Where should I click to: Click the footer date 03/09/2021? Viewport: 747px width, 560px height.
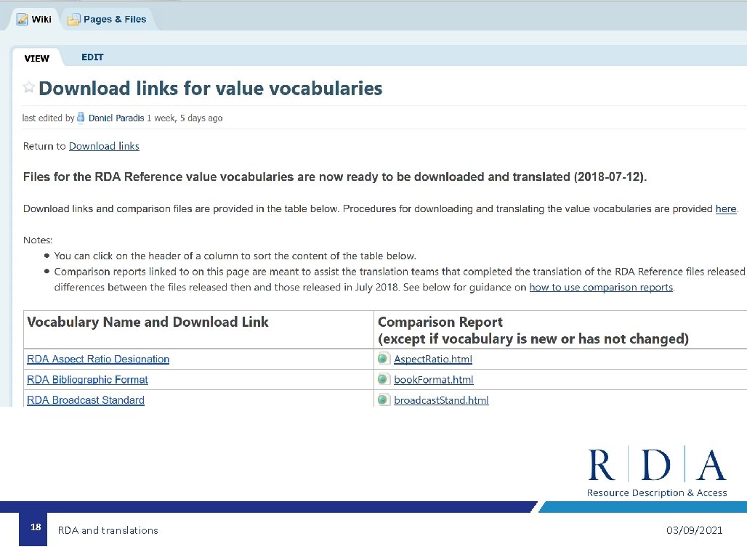click(694, 530)
